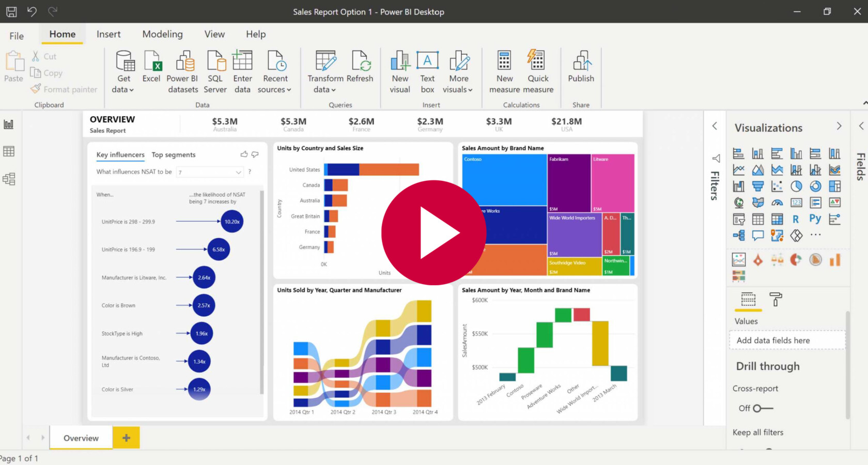Image resolution: width=868 pixels, height=465 pixels.
Task: Switch to the Insert ribbon tab
Action: click(x=109, y=34)
